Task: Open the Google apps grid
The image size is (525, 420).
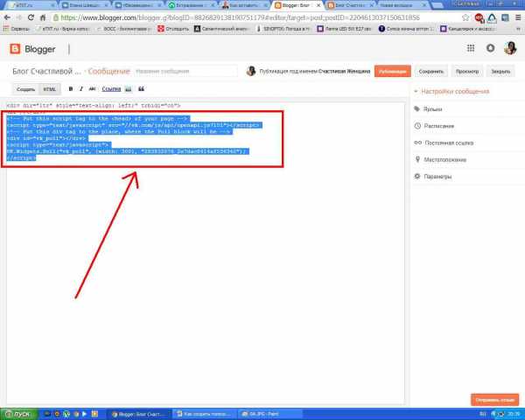Action: (471, 48)
